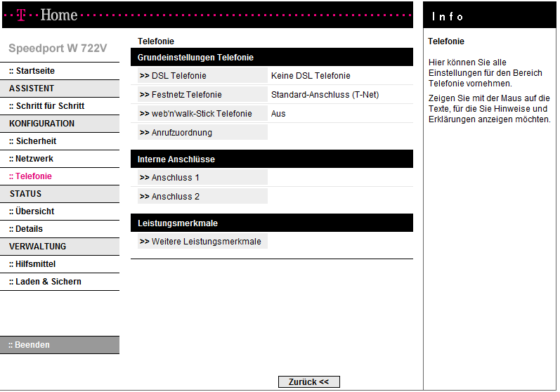
Task: Open the Details status page
Action: 26,229
